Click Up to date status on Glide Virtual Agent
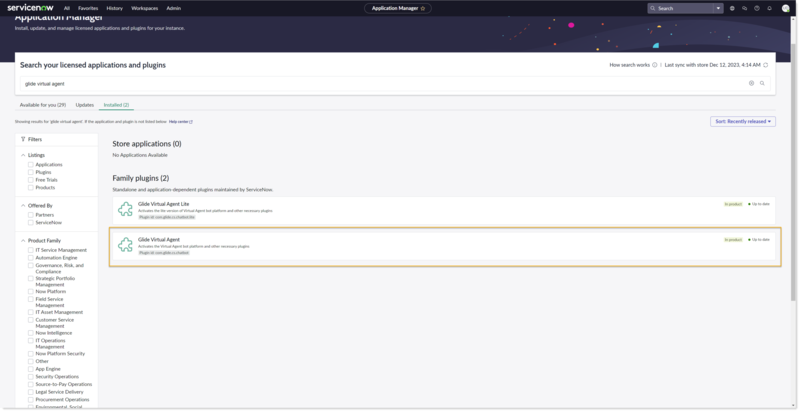Viewport: 800px width, 412px height. (759, 240)
